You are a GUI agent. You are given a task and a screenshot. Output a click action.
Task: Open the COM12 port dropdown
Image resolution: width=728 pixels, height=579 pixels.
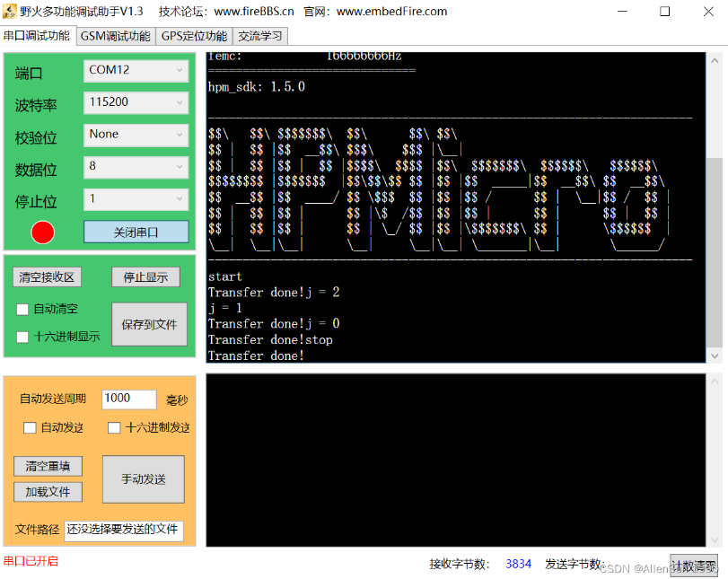pos(136,70)
